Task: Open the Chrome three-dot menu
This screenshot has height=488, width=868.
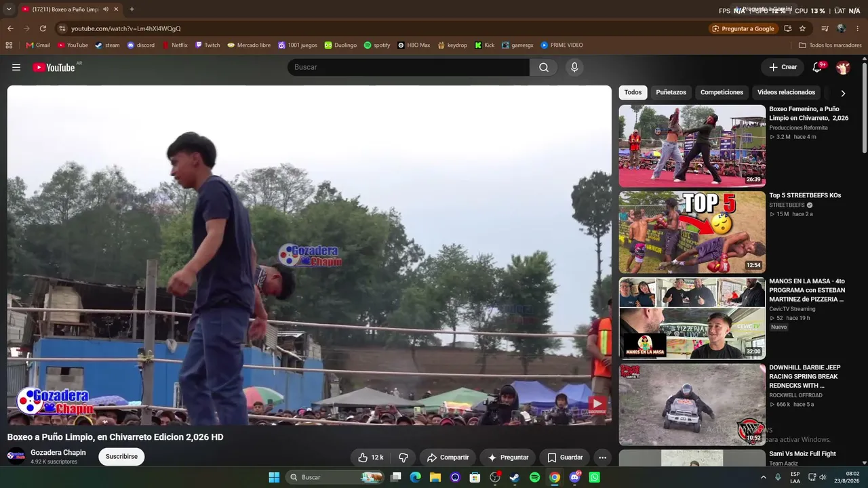Action: 858,28
